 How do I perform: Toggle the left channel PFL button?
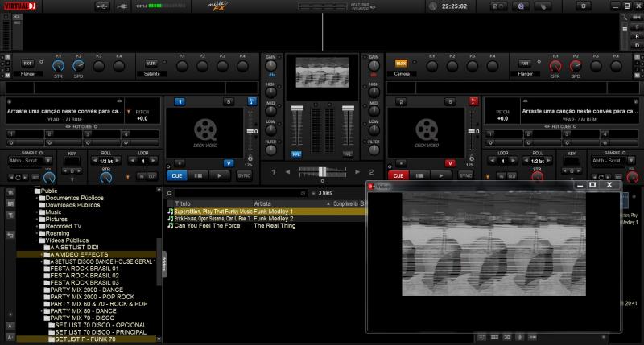296,154
